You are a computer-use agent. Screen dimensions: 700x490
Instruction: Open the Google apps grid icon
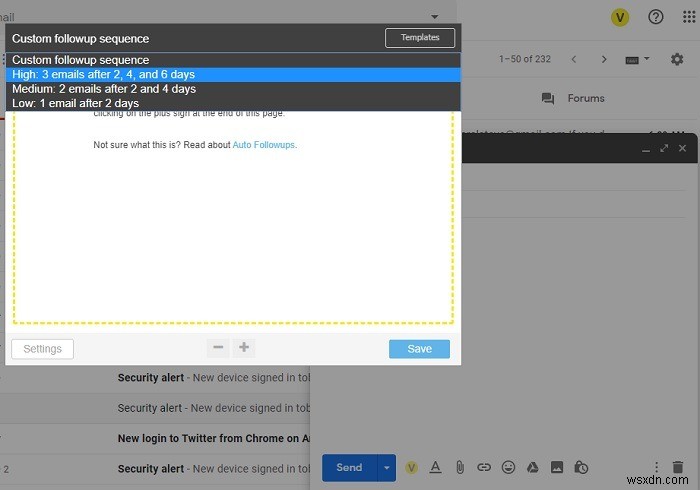pyautogui.click(x=689, y=17)
